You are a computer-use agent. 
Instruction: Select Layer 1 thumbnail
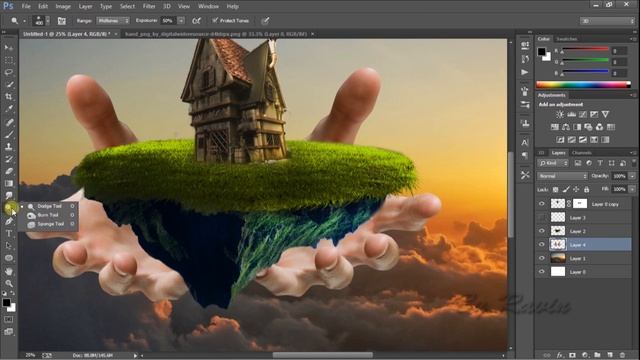[558, 258]
